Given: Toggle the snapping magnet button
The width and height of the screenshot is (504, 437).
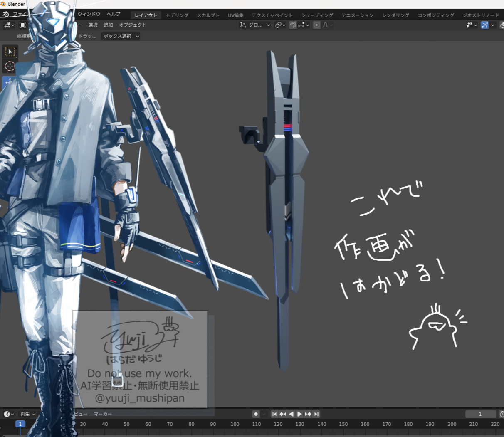Looking at the screenshot, I should pos(293,25).
